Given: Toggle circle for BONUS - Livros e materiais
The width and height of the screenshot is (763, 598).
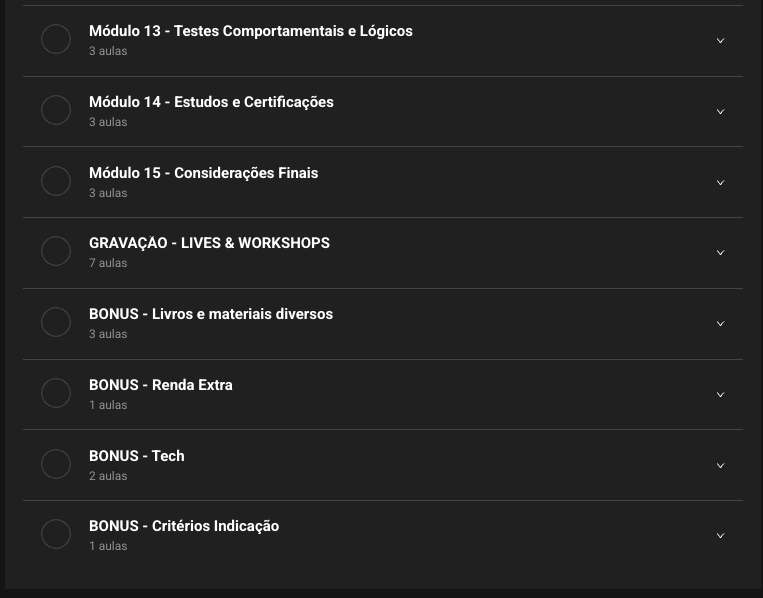Looking at the screenshot, I should coord(56,322).
